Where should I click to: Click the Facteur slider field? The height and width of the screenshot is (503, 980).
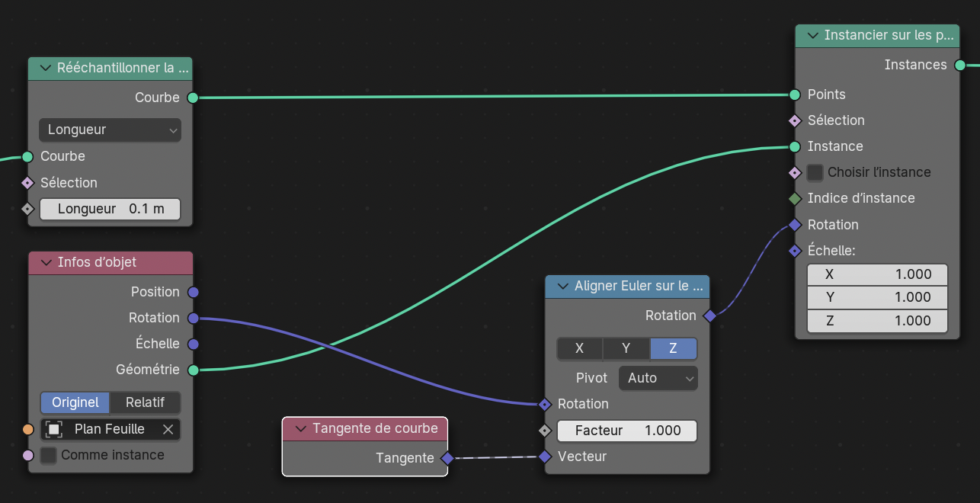click(627, 431)
